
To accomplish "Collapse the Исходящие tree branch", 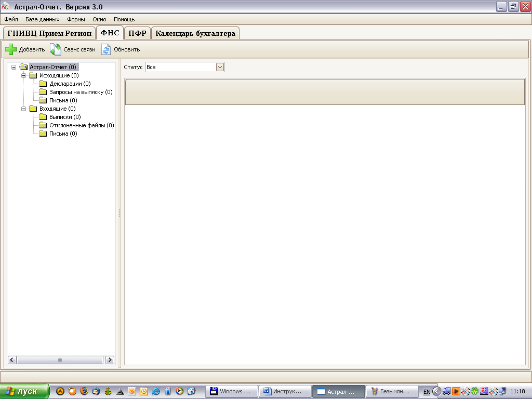I will pos(24,75).
